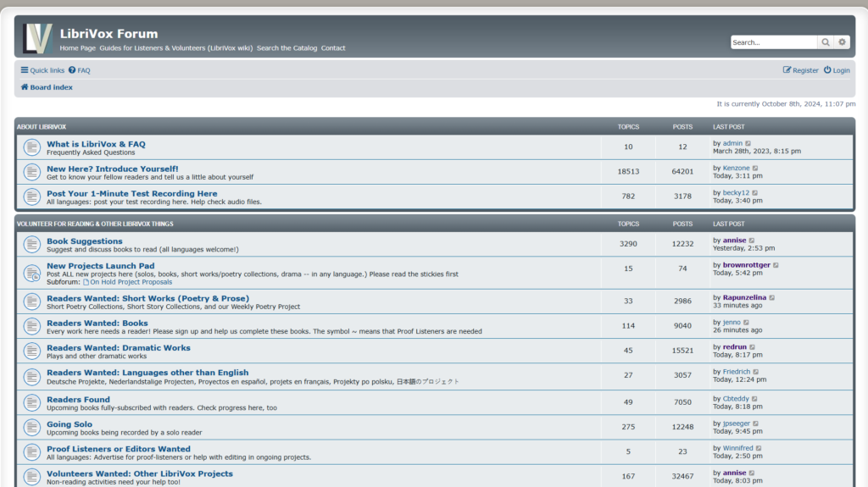View user profile of admin
The height and width of the screenshot is (487, 868).
coord(732,143)
